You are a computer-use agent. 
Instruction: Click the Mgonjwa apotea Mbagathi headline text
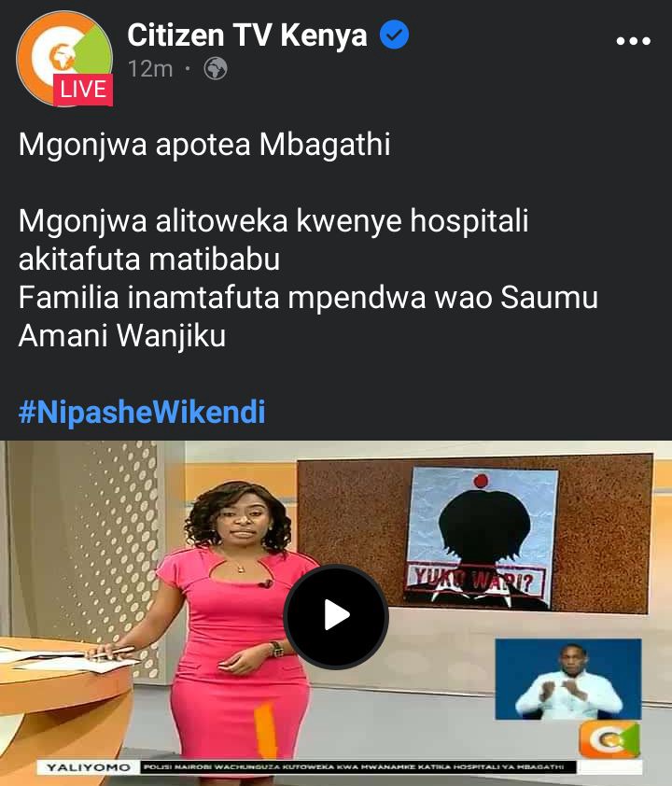204,145
